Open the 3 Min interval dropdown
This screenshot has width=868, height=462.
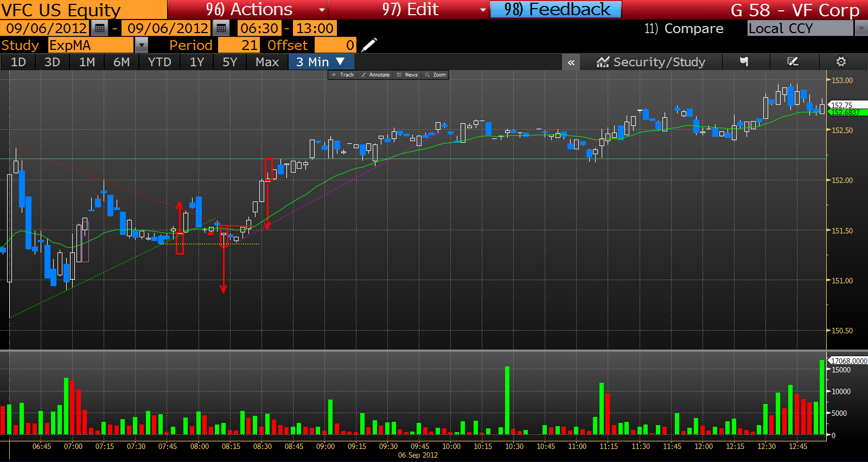coord(320,62)
